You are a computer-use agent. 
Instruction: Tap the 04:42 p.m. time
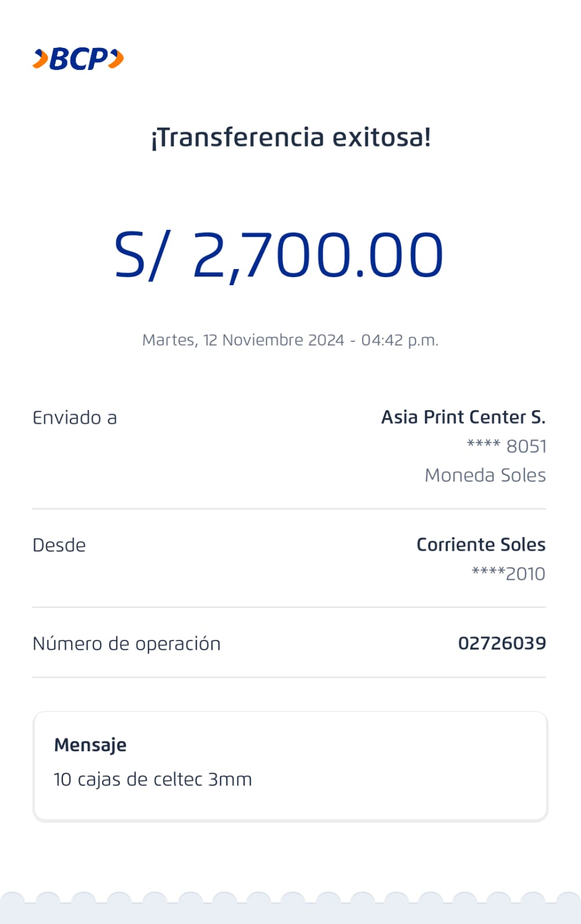tap(400, 340)
